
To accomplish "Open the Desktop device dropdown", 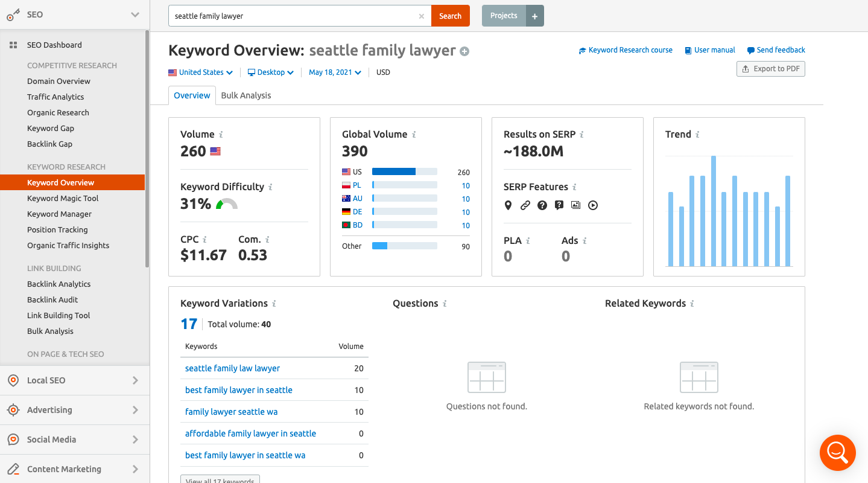I will [271, 72].
